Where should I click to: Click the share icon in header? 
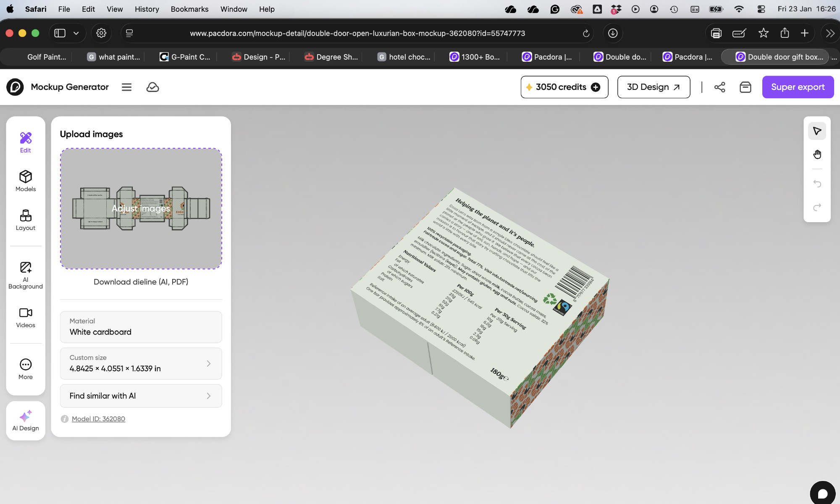coord(719,87)
